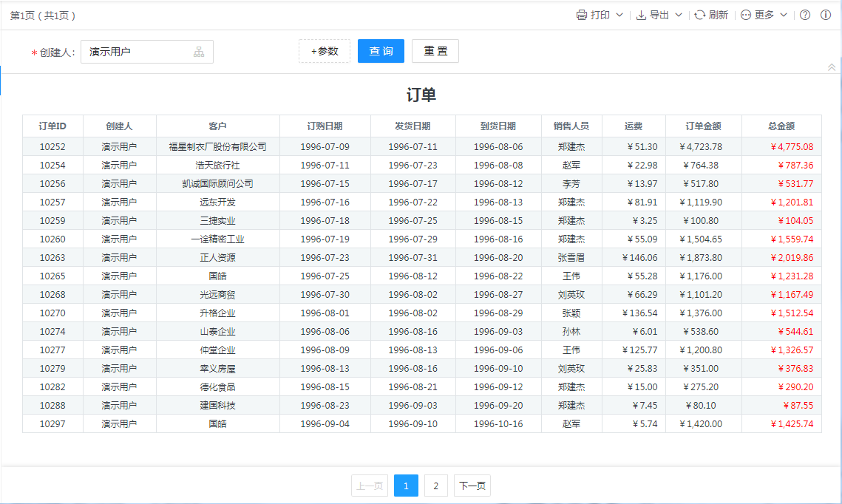Click the info circle icon
Screen dimensions: 842x504
(826, 15)
